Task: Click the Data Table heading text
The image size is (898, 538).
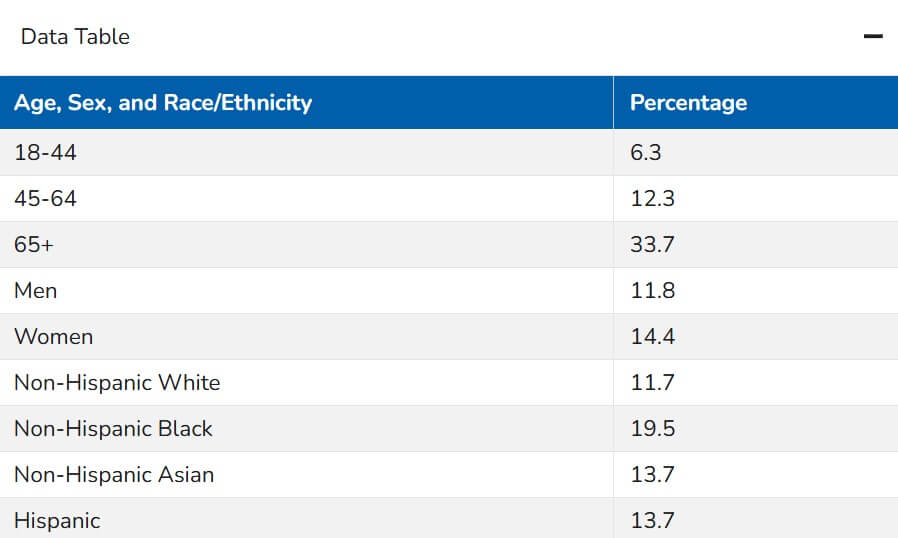Action: (x=75, y=37)
